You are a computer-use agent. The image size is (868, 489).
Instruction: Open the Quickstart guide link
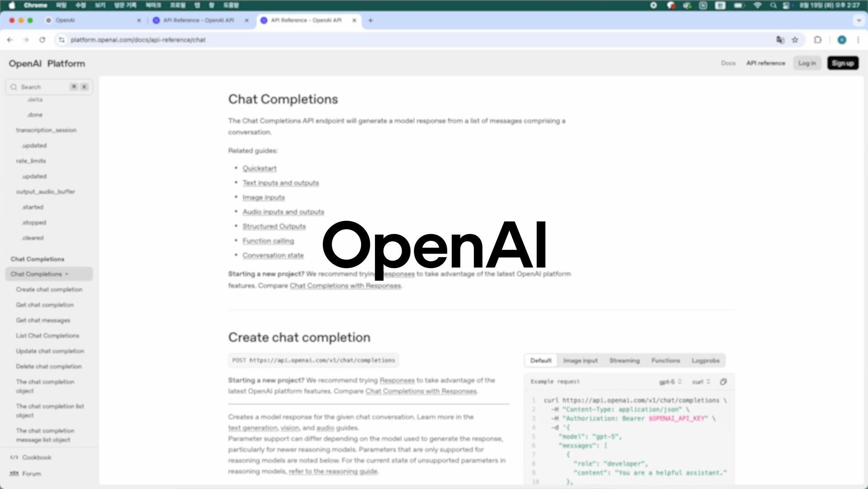pyautogui.click(x=259, y=168)
